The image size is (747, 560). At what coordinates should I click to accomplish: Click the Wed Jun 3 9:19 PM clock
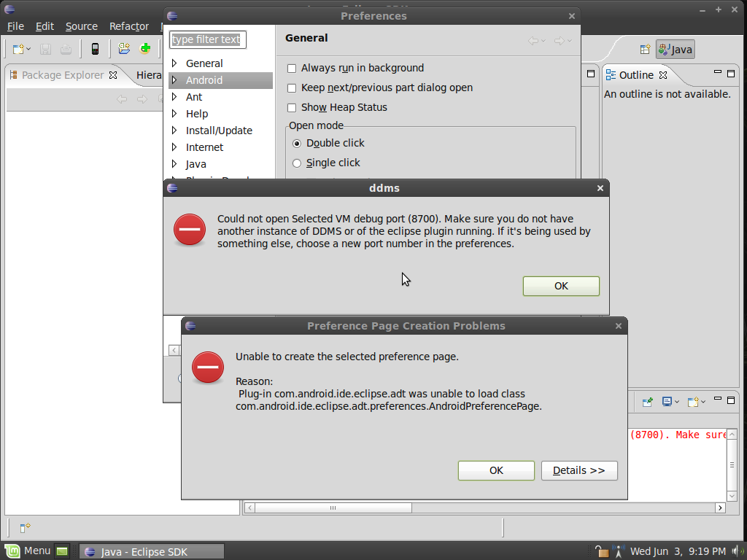(678, 551)
